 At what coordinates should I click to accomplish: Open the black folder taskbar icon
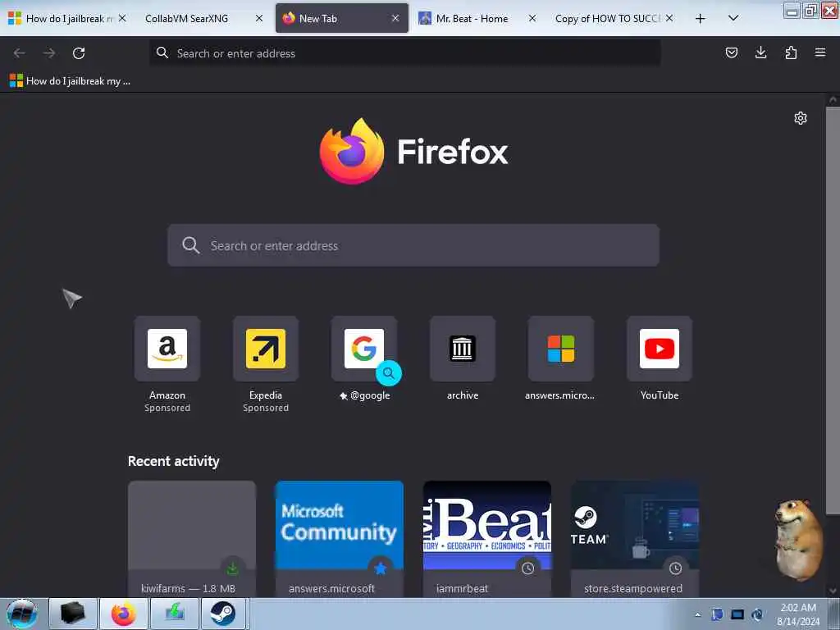(73, 614)
